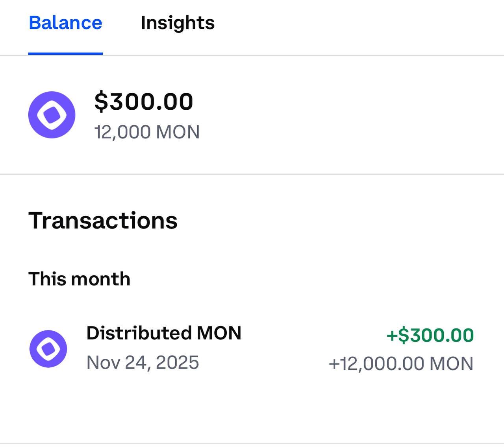
Task: Click the $300.00 balance amount
Action: point(144,101)
